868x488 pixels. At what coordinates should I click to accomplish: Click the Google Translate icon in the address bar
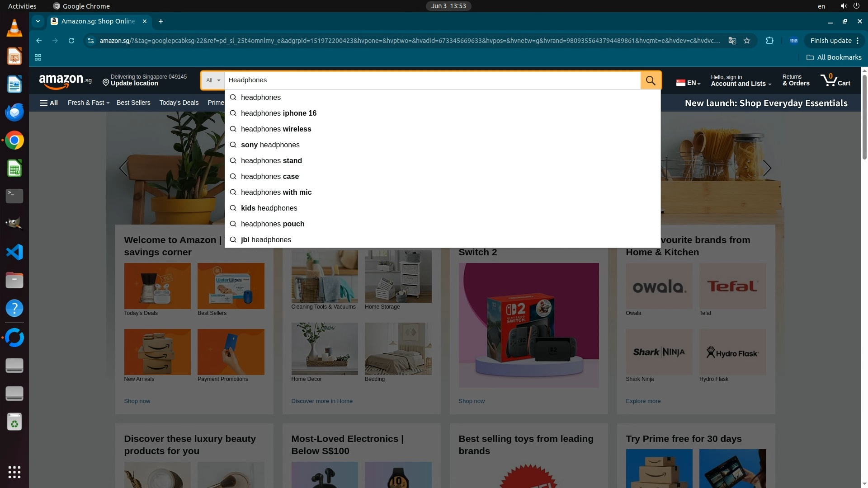click(732, 41)
